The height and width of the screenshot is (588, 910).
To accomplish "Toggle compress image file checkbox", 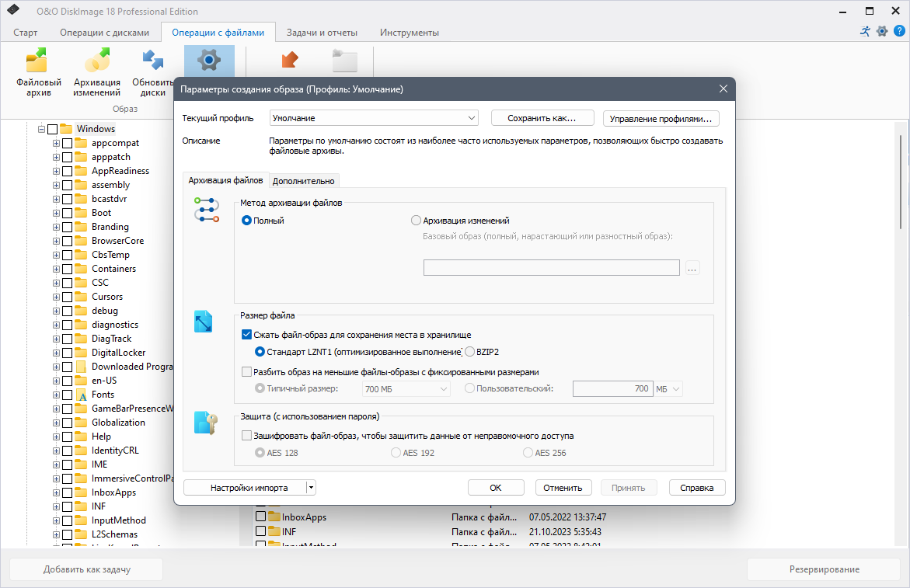I will (246, 335).
